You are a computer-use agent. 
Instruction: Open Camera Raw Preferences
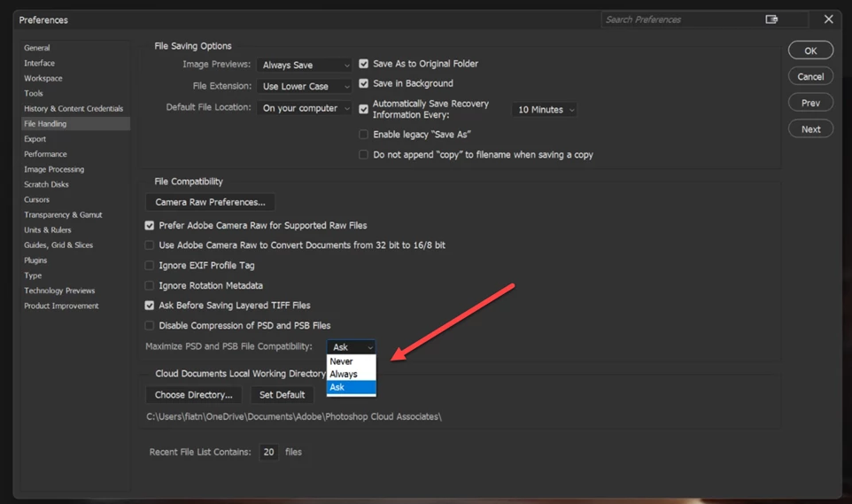coord(210,202)
